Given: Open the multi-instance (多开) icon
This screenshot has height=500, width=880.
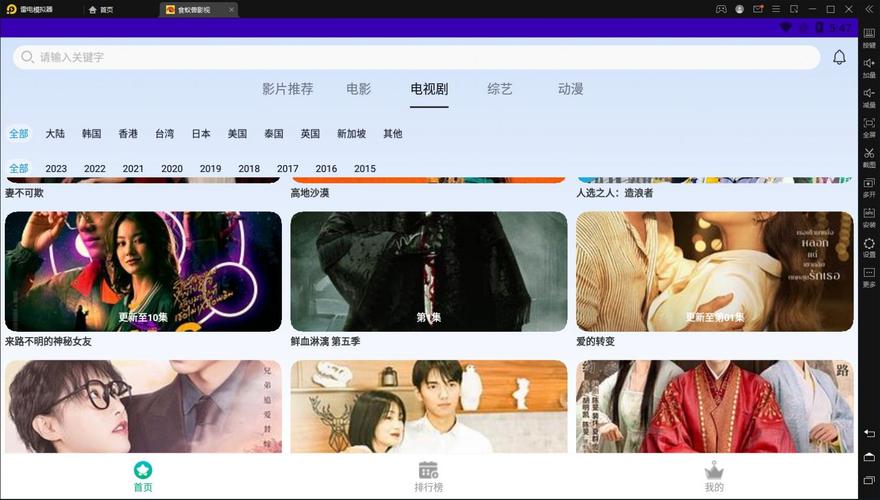Looking at the screenshot, I should click(x=869, y=185).
